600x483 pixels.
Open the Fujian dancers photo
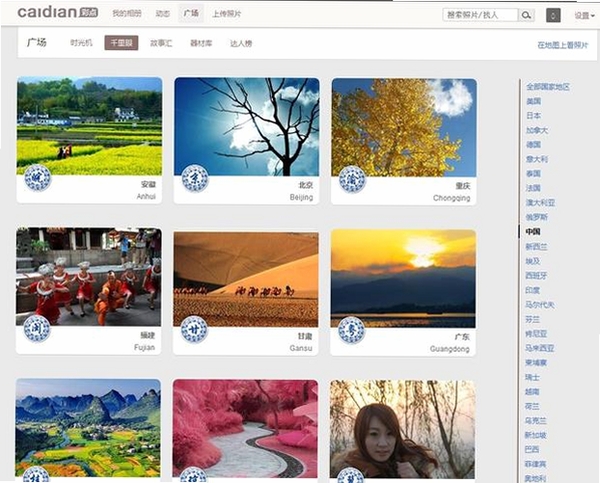click(x=88, y=277)
